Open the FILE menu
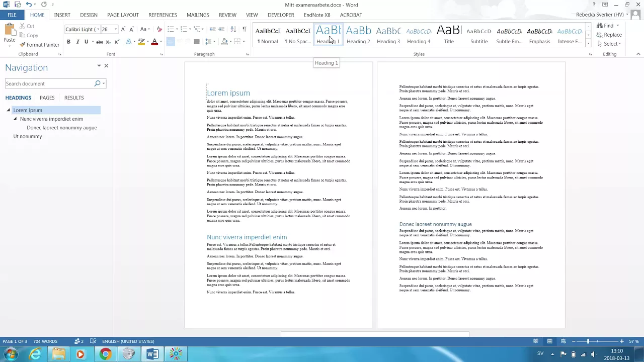This screenshot has width=644, height=362. point(12,15)
